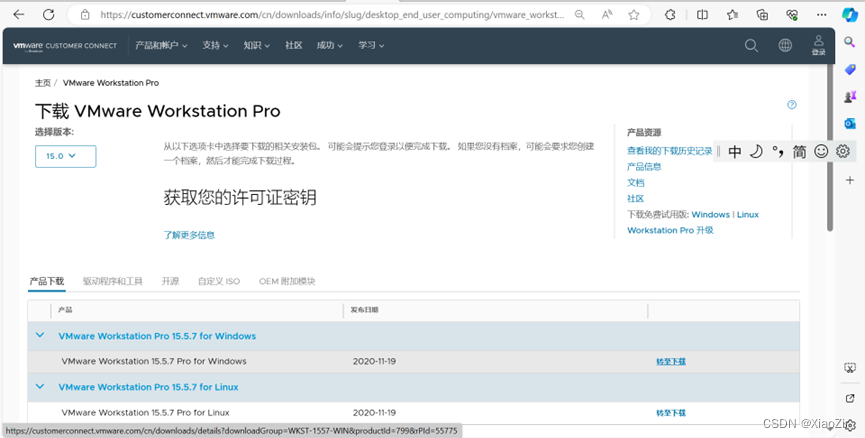865x438 pixels.
Task: Click the page vertical scrollbar
Action: point(830,147)
